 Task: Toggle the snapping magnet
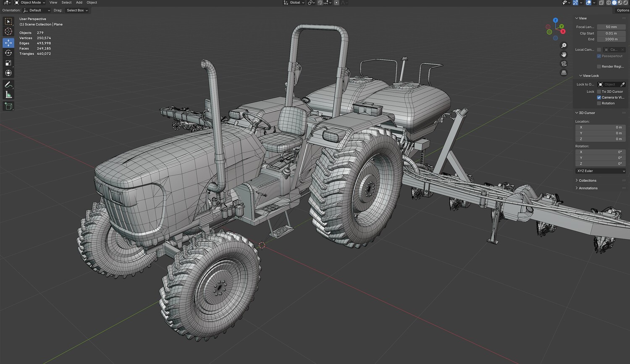coord(320,3)
